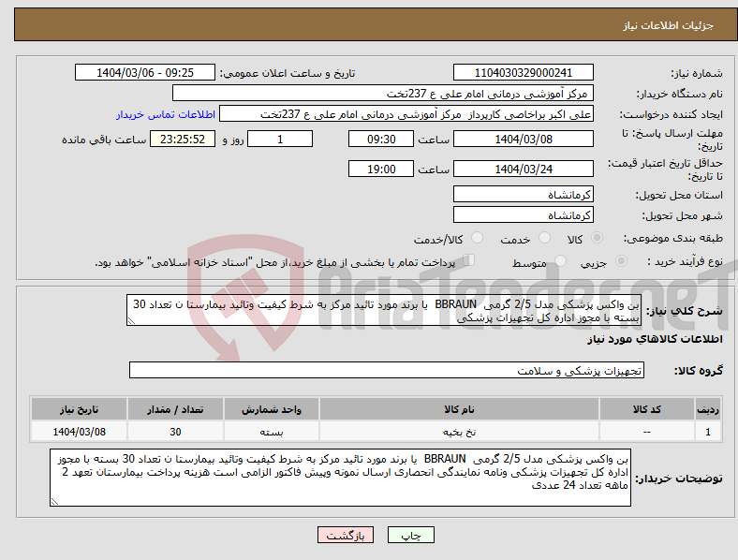738x560 pixels.
Task: Click the نام کالا column header
Action: tap(459, 409)
